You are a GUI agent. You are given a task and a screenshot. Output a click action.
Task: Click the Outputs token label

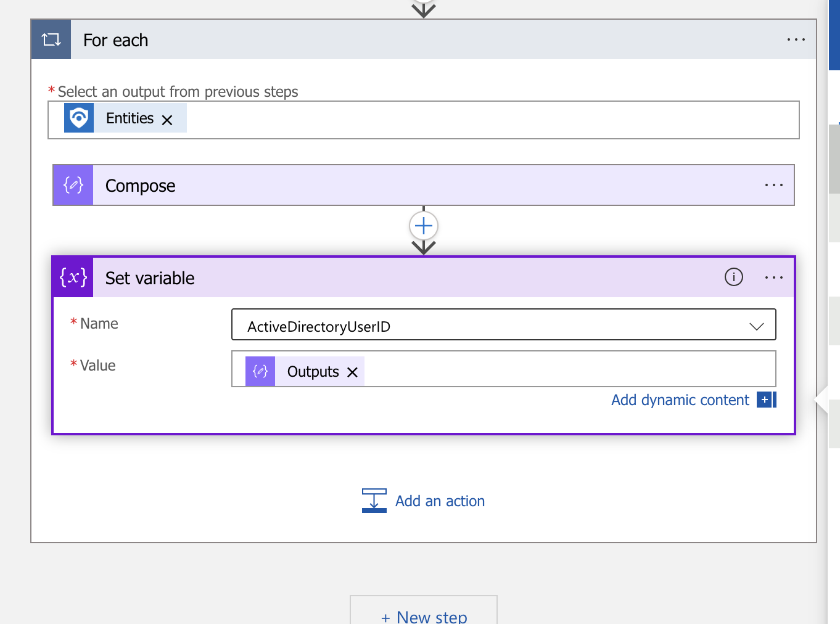pos(313,372)
